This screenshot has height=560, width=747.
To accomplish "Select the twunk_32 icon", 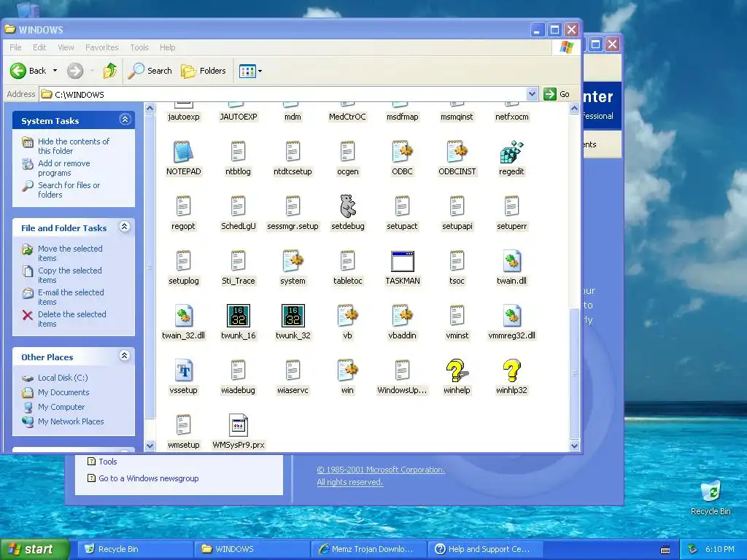I will [293, 316].
